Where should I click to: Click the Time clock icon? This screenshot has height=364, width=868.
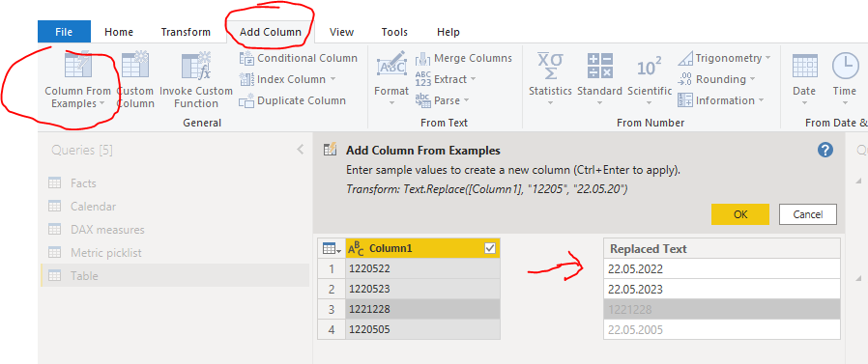(x=845, y=66)
